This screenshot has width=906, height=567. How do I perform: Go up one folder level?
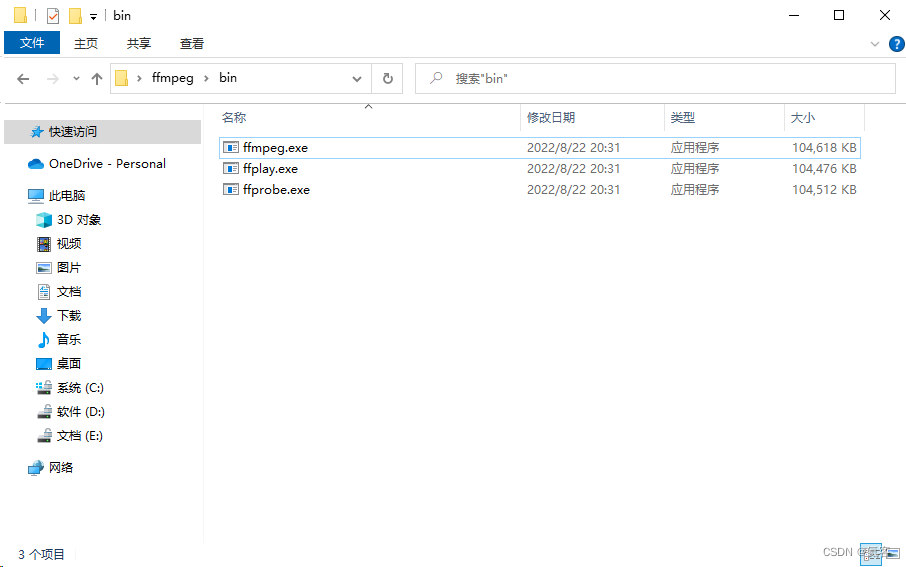click(97, 79)
